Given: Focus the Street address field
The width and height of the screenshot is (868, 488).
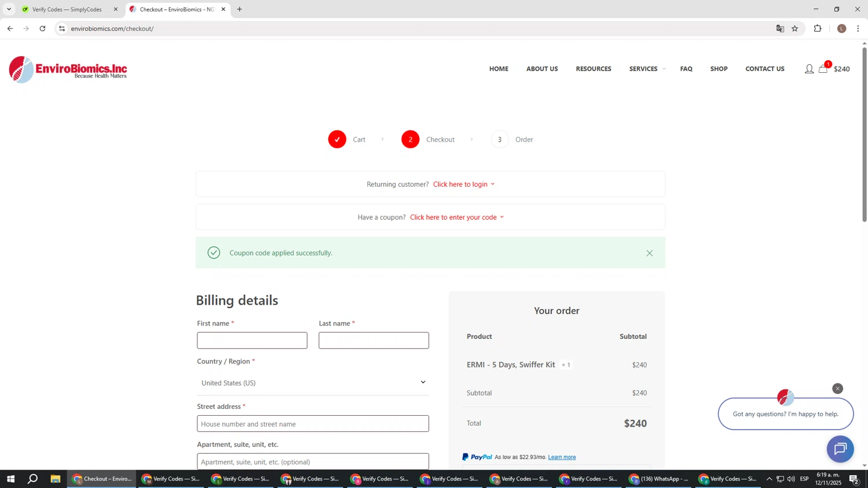Looking at the screenshot, I should pyautogui.click(x=313, y=424).
